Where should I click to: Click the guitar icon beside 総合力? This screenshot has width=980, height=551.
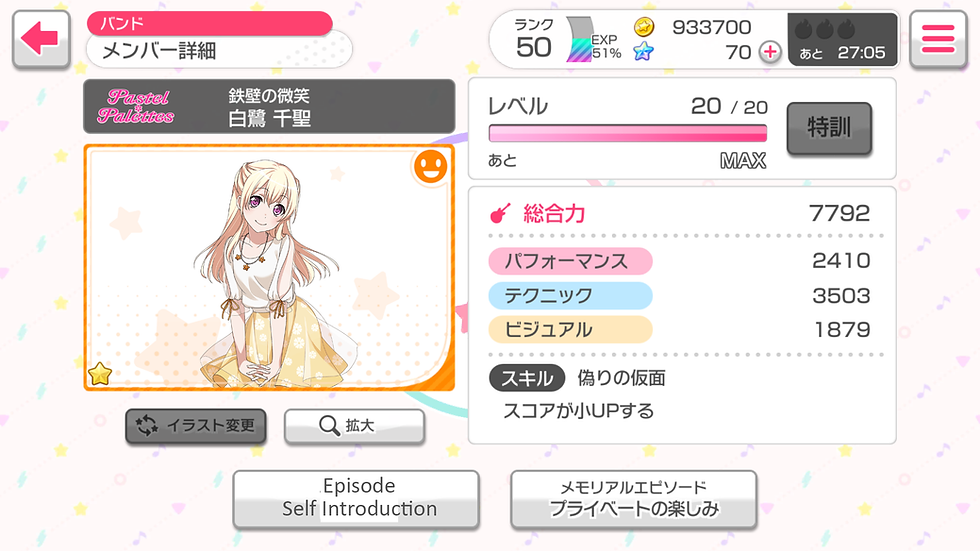click(x=500, y=214)
